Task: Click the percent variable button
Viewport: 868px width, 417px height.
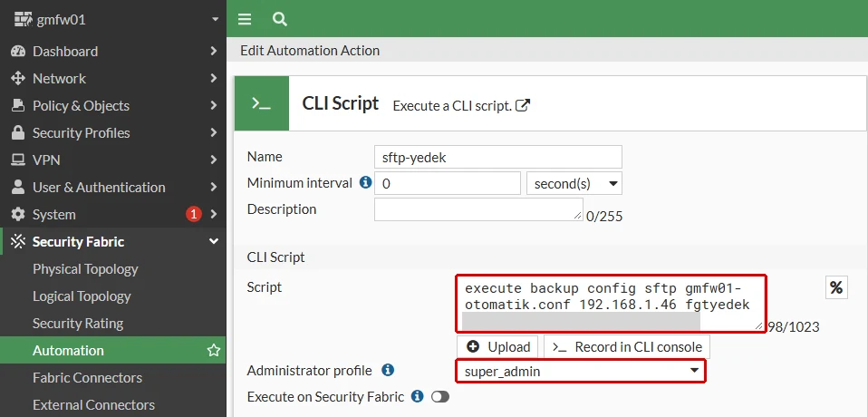Action: click(x=836, y=287)
